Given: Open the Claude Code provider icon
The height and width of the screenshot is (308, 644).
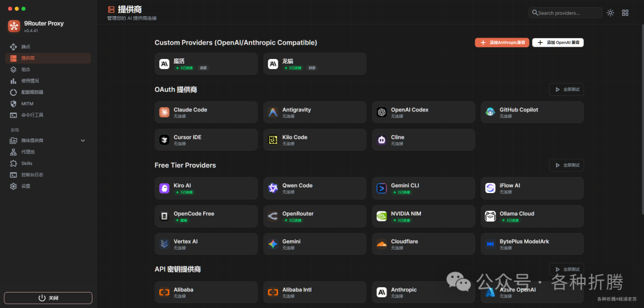Looking at the screenshot, I should (x=165, y=113).
